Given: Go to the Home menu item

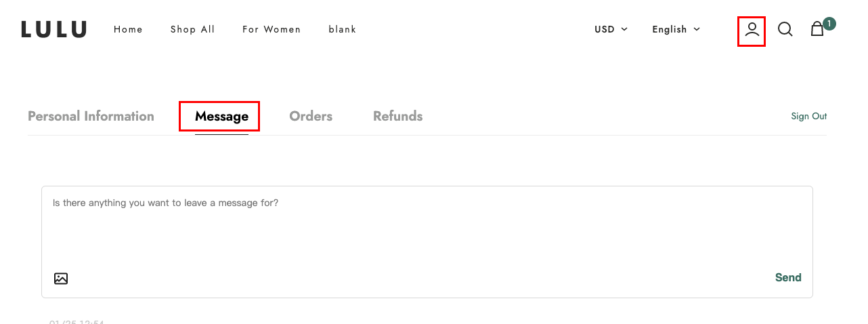Looking at the screenshot, I should 129,29.
